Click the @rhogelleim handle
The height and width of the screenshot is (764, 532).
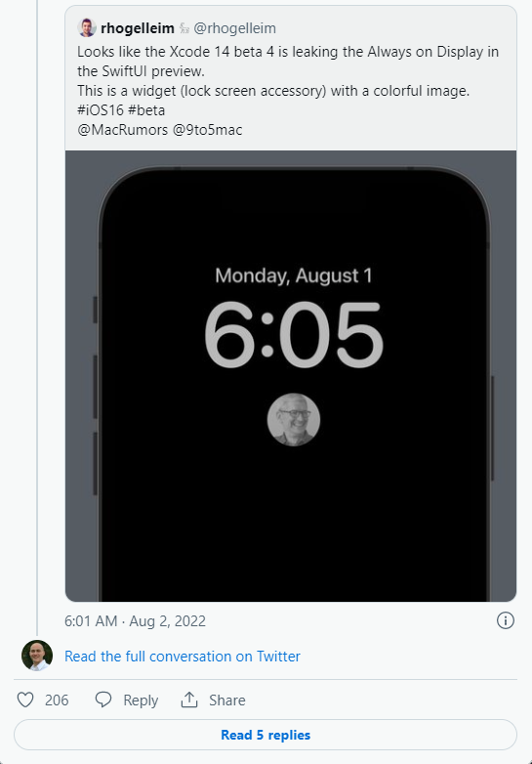click(x=234, y=28)
